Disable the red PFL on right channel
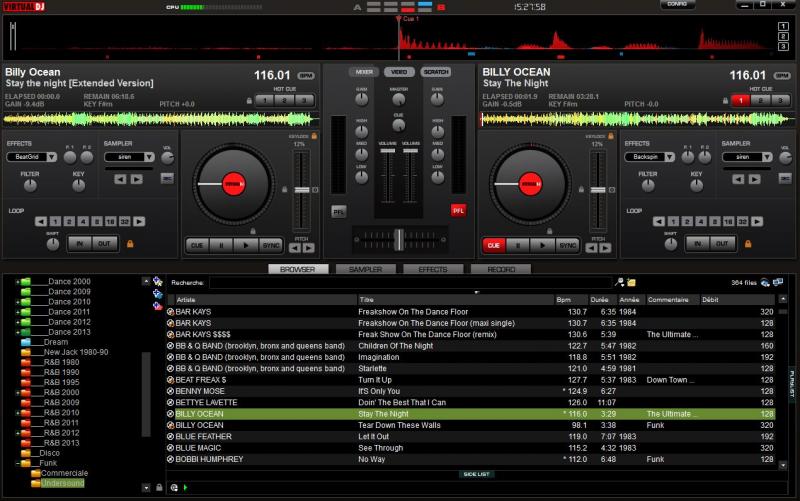This screenshot has width=800, height=501. point(458,211)
